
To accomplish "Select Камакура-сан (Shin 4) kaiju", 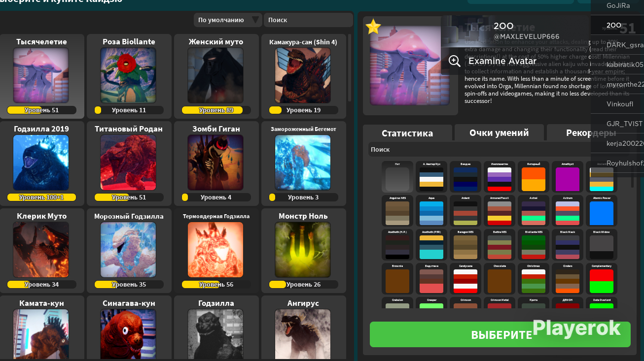I will tap(303, 76).
